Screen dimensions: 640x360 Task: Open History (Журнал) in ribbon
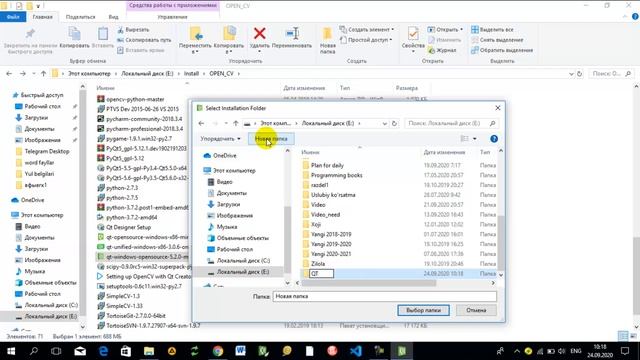442,50
